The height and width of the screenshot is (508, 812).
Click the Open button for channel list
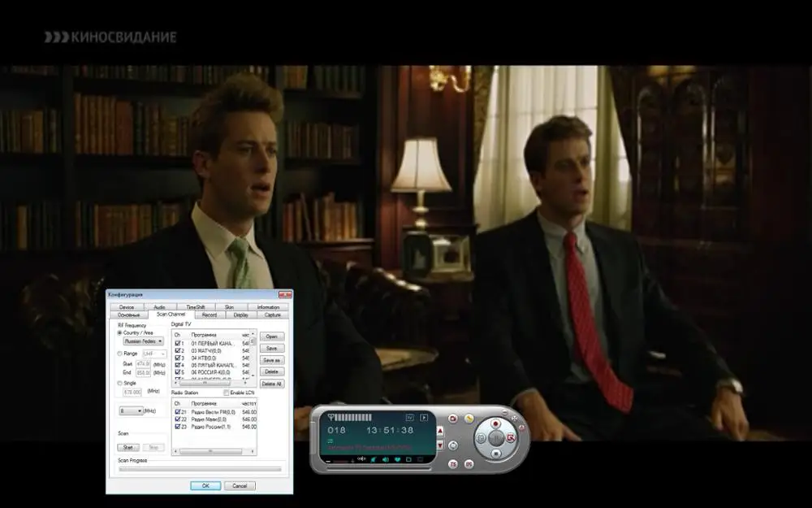coord(272,336)
